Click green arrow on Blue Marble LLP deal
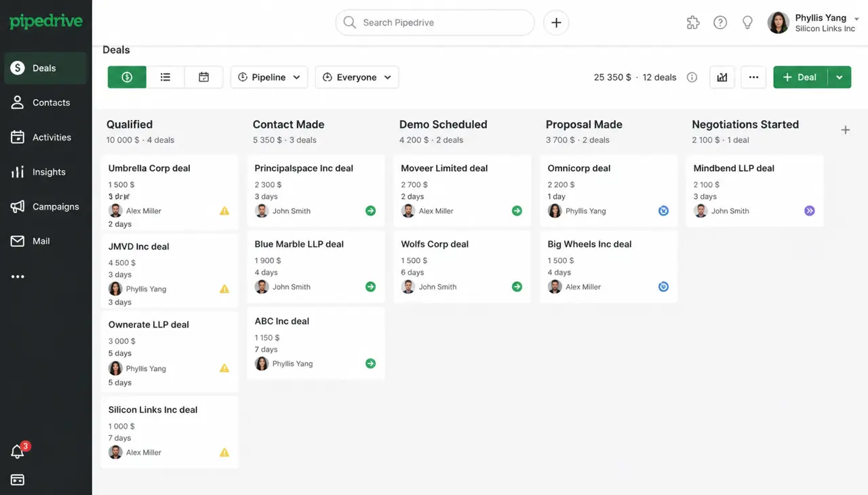The height and width of the screenshot is (495, 868). (370, 287)
